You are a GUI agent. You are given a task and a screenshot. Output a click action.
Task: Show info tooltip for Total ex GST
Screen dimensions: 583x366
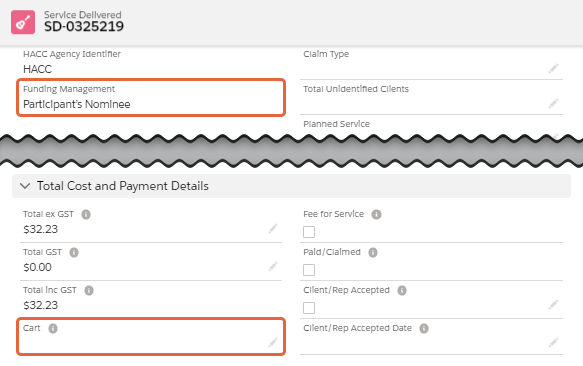86,215
